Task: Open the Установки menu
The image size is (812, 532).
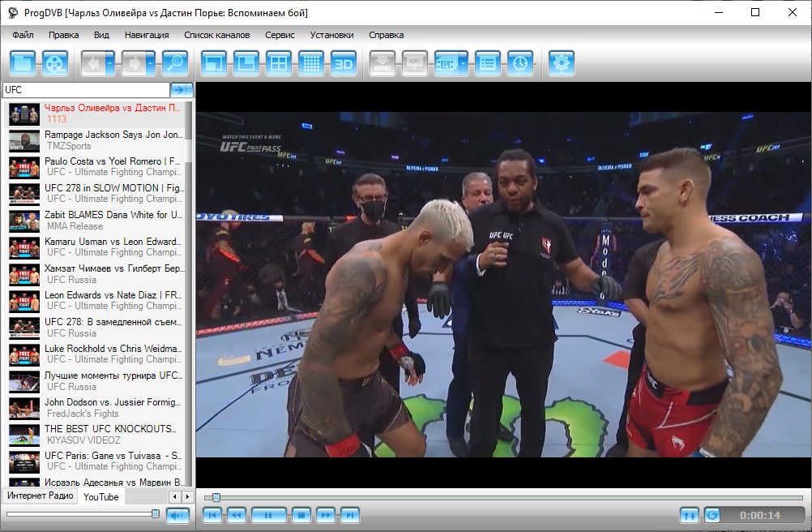Action: coord(331,35)
